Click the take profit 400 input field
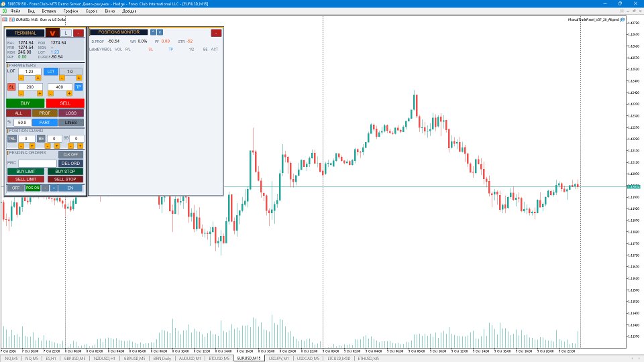This screenshot has height=362, width=644. [60, 87]
